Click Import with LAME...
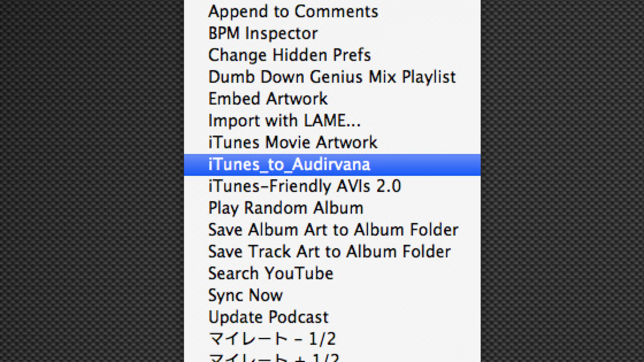This screenshot has width=644, height=362. coord(284,120)
